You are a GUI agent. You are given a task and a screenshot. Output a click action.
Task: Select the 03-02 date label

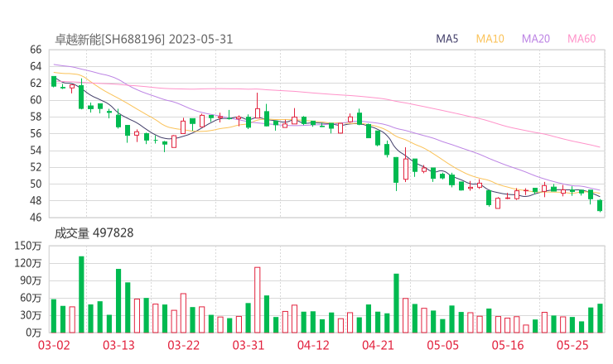pos(54,345)
